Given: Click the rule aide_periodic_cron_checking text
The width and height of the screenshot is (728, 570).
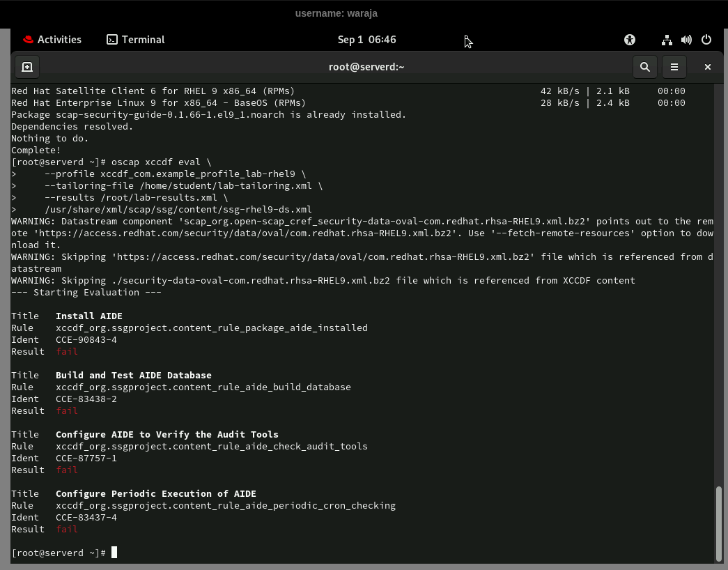Looking at the screenshot, I should pos(226,505).
